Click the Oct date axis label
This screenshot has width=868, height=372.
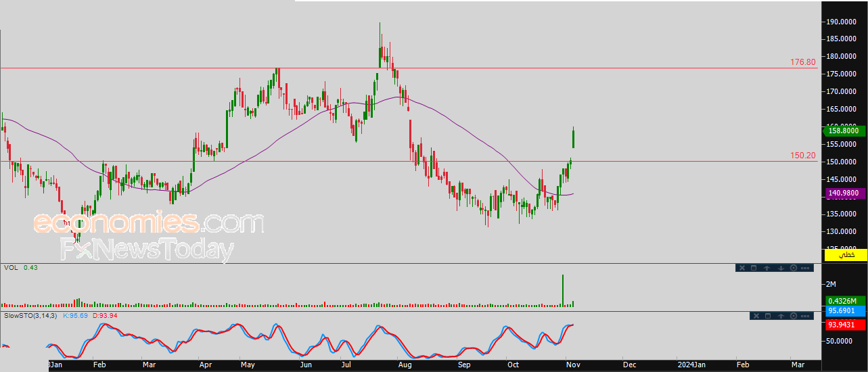point(513,365)
